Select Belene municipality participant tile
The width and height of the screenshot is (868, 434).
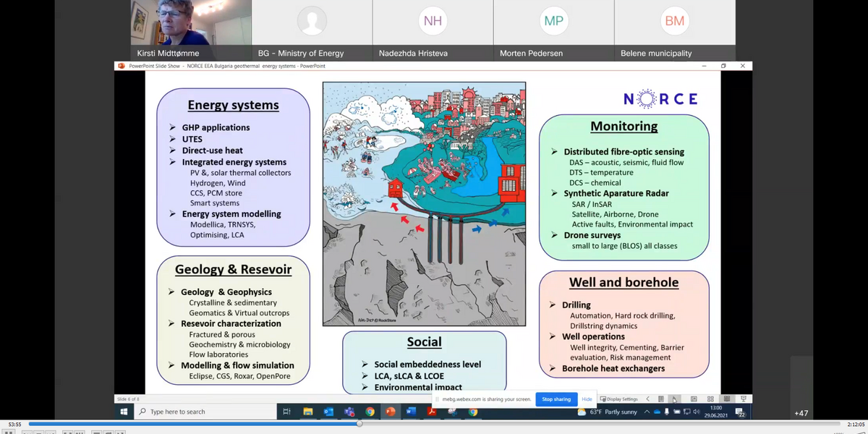[x=674, y=30]
